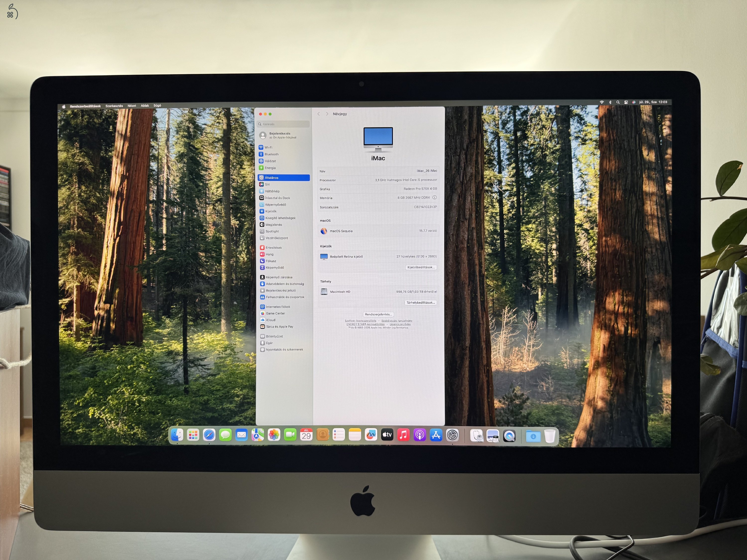Go forward with the right chevron

click(327, 114)
